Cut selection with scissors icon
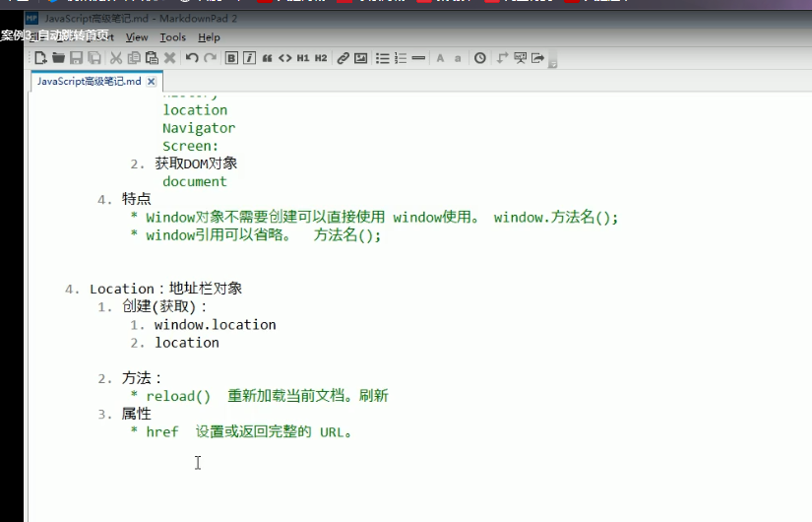The height and width of the screenshot is (522, 812). 116,58
